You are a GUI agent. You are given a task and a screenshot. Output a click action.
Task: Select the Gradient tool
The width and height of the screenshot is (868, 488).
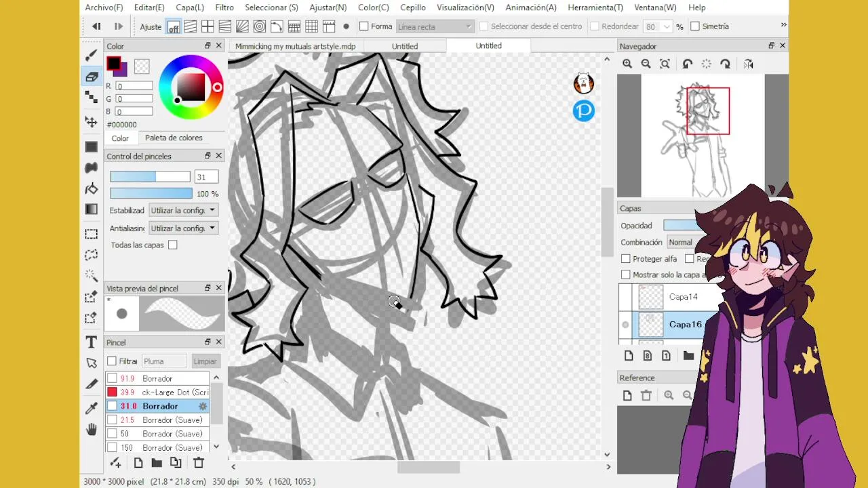click(91, 209)
